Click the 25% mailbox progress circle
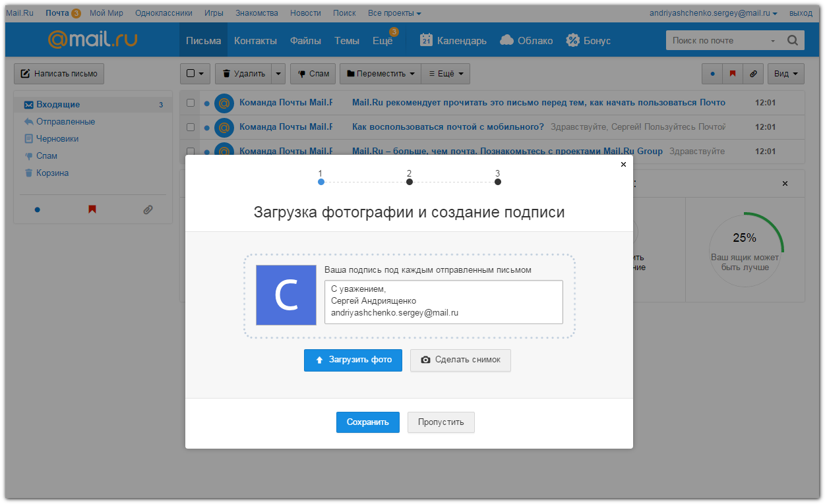The image size is (825, 504). point(745,250)
